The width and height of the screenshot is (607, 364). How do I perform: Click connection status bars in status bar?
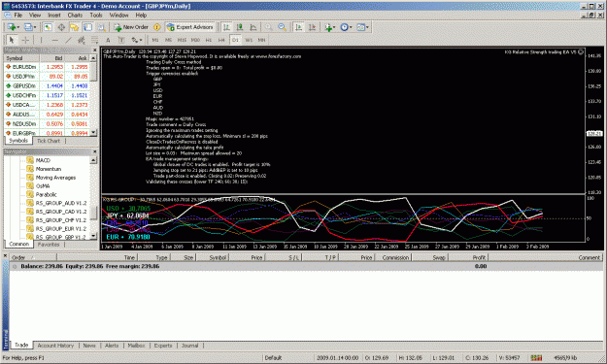(536, 358)
